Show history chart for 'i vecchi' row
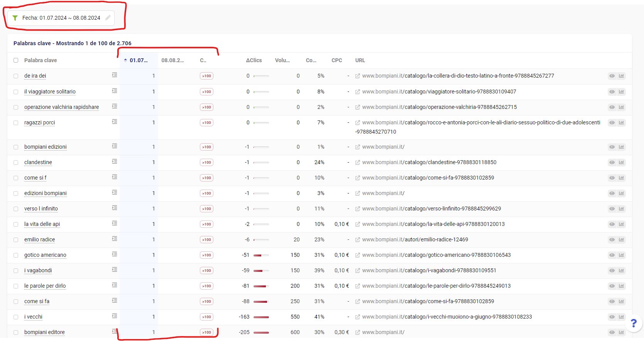This screenshot has width=644, height=341. tap(621, 317)
